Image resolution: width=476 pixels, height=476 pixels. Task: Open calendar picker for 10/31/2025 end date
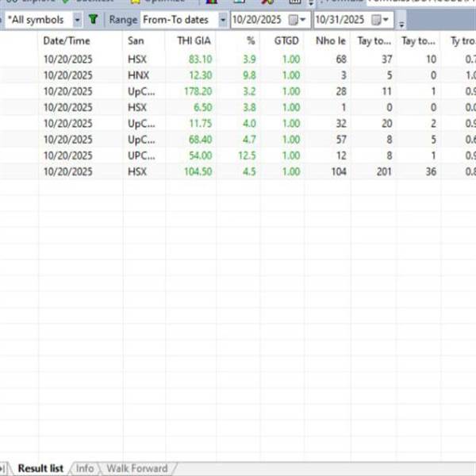click(x=380, y=20)
